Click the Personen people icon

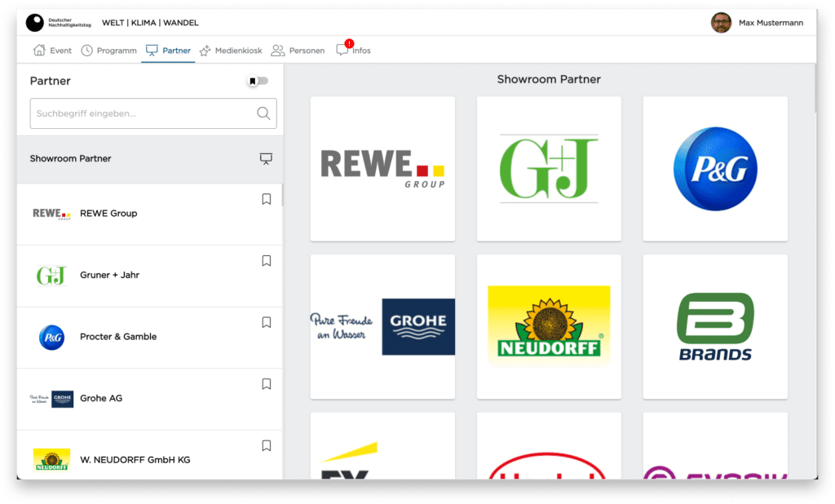[279, 50]
